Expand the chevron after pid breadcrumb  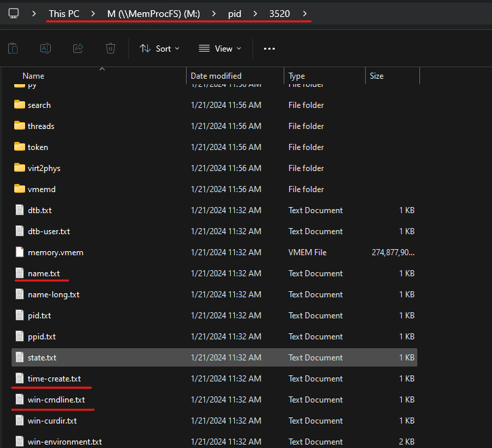click(255, 14)
